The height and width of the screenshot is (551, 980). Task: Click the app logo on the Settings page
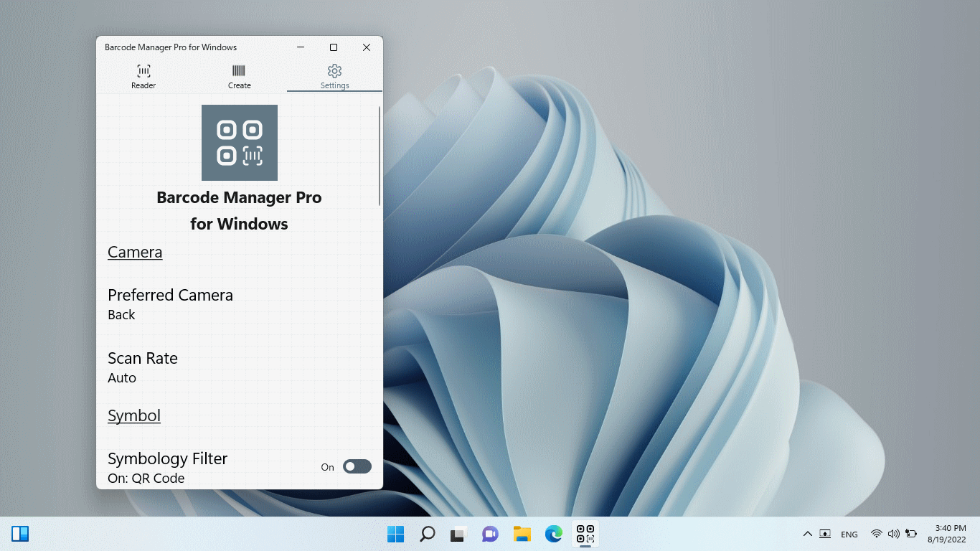pyautogui.click(x=239, y=142)
